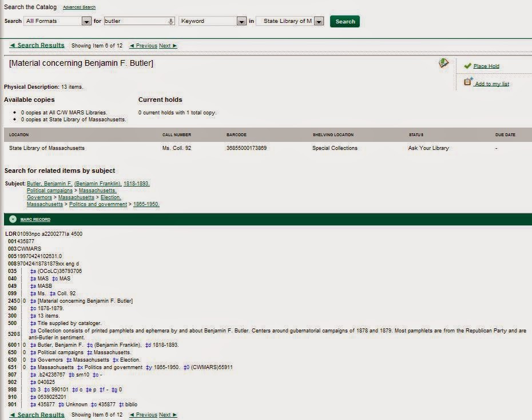Click the Place Hold link
The height and width of the screenshot is (420, 532).
[x=486, y=66]
